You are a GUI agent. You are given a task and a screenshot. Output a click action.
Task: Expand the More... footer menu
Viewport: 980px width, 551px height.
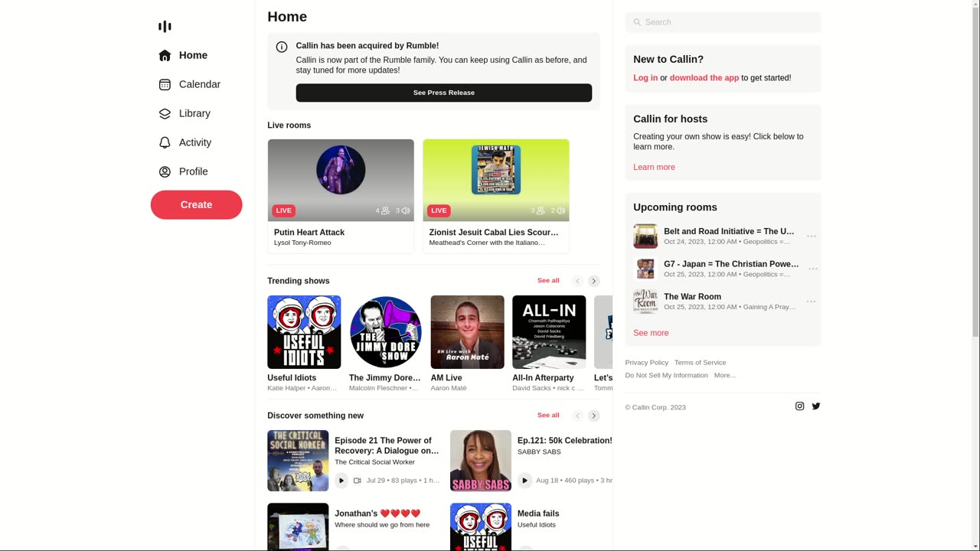click(724, 376)
